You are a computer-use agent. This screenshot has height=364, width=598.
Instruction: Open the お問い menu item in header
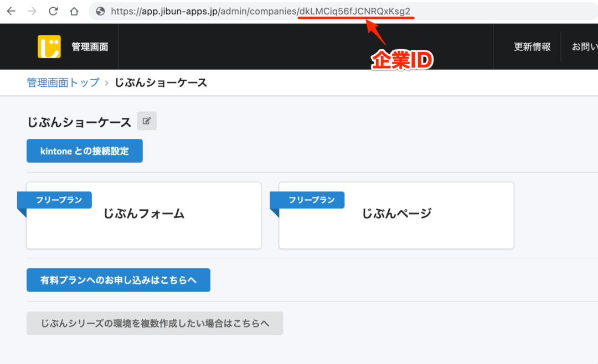(584, 46)
